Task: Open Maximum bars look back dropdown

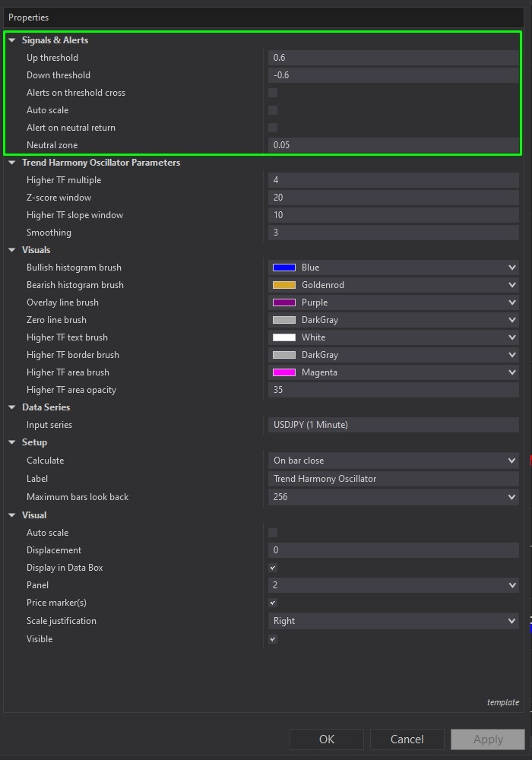Action: tap(511, 497)
